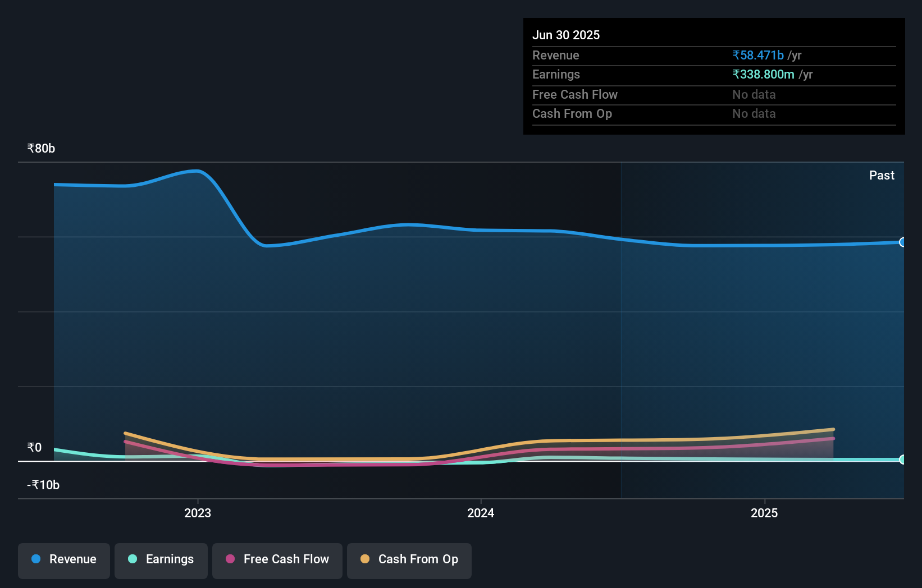Click the Revenue tooltip row label

tap(556, 55)
